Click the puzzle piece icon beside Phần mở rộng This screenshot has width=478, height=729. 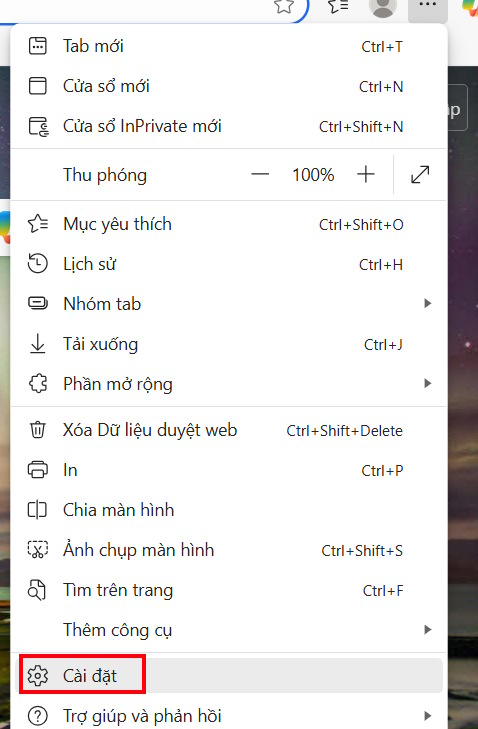[38, 384]
